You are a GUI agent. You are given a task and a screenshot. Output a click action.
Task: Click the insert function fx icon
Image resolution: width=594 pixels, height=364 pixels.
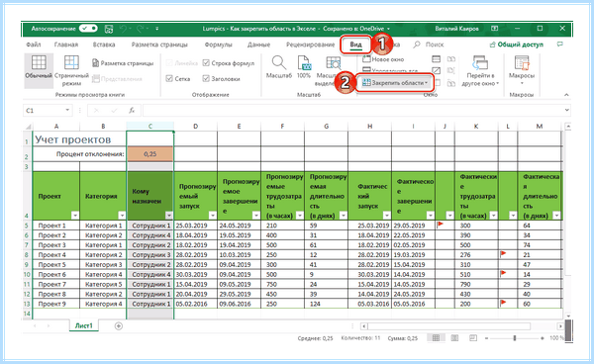pyautogui.click(x=132, y=110)
